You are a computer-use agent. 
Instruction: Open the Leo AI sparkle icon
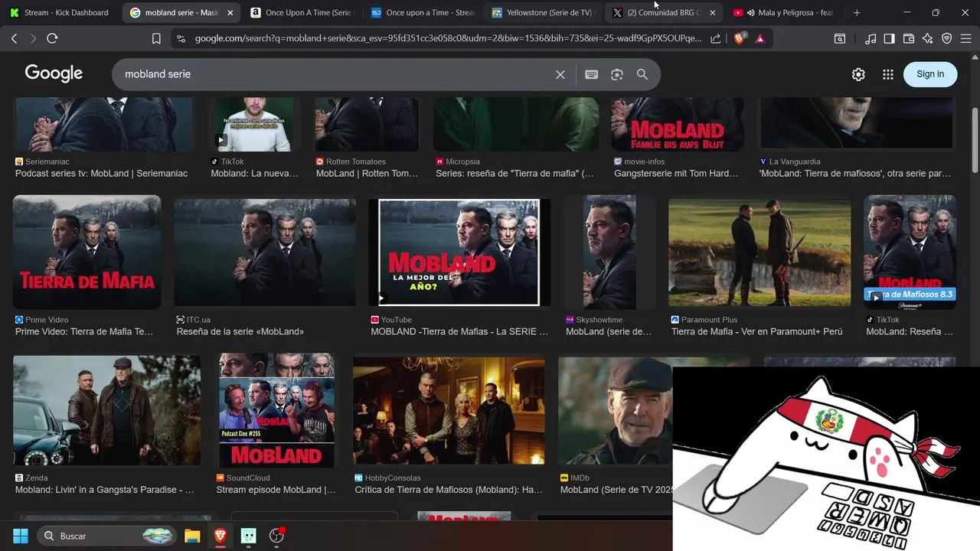tap(928, 38)
